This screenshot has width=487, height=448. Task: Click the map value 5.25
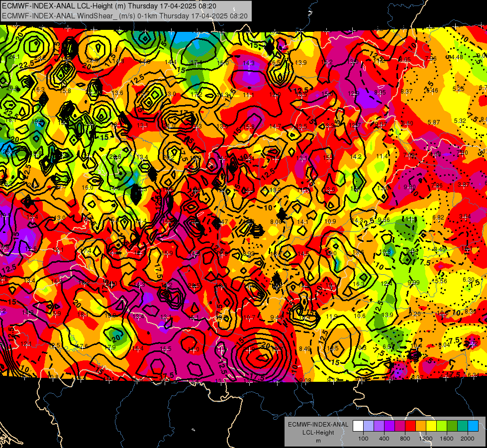459,89
